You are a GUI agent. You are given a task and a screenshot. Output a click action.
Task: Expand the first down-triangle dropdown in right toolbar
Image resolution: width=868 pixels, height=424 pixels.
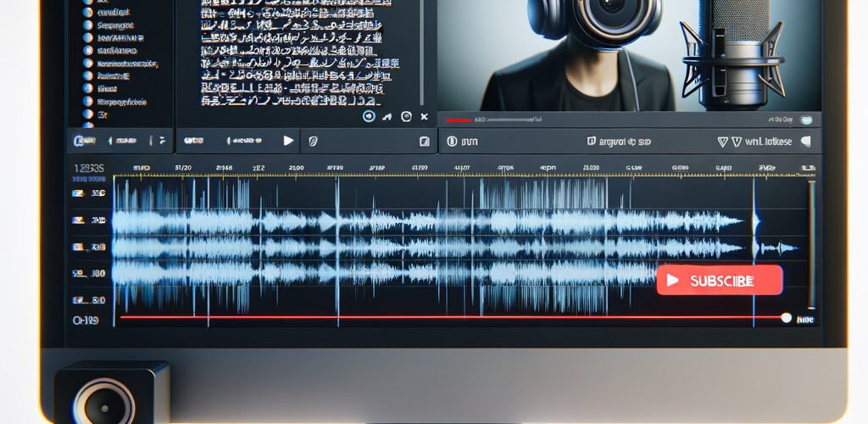click(x=723, y=142)
